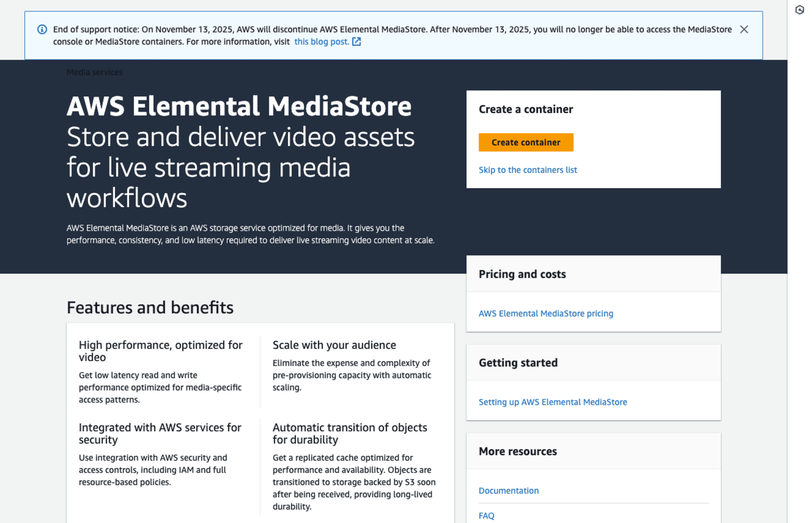Click 'Eliminate the expense and complexity' text
Image resolution: width=812 pixels, height=523 pixels.
(352, 375)
